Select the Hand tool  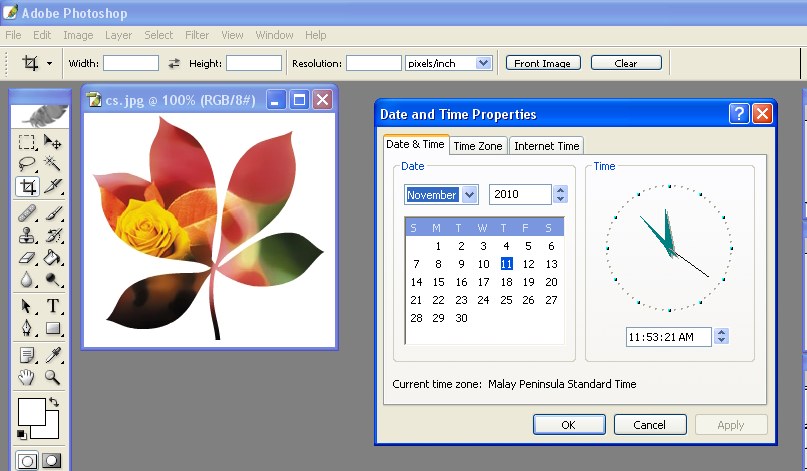pyautogui.click(x=27, y=377)
